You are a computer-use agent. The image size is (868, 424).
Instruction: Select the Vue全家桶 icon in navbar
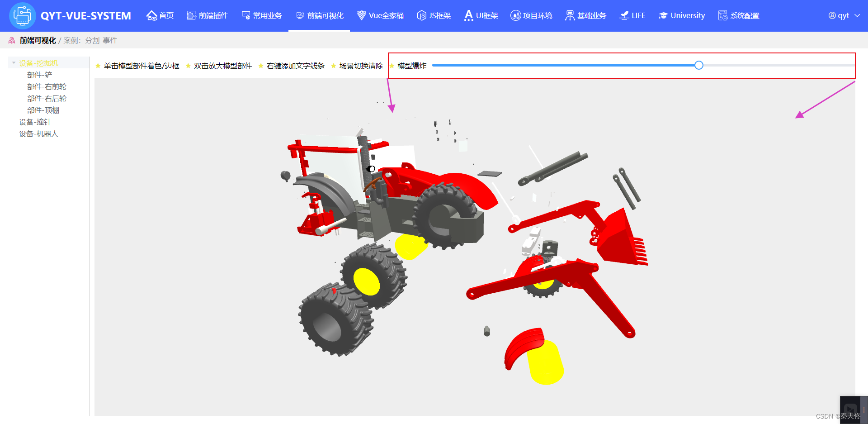(361, 15)
